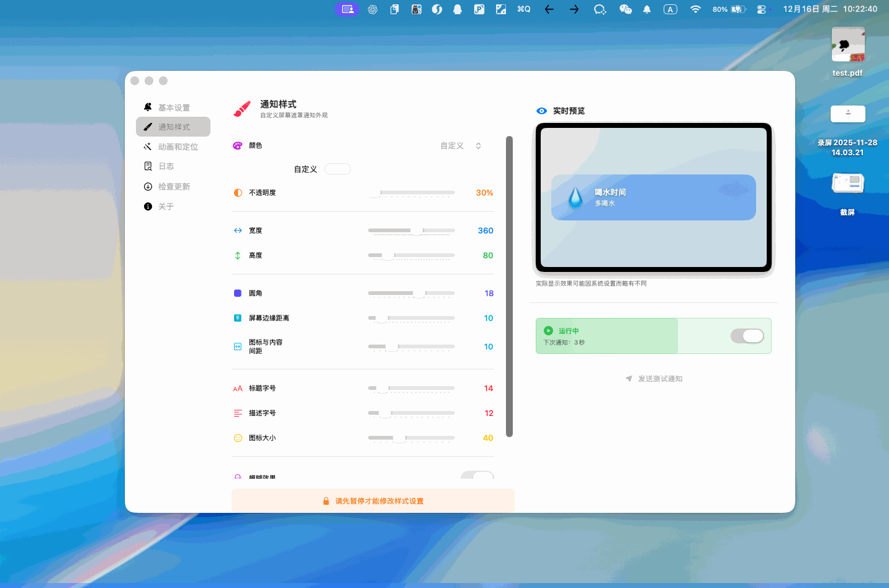Click the 360 width value

pos(485,230)
